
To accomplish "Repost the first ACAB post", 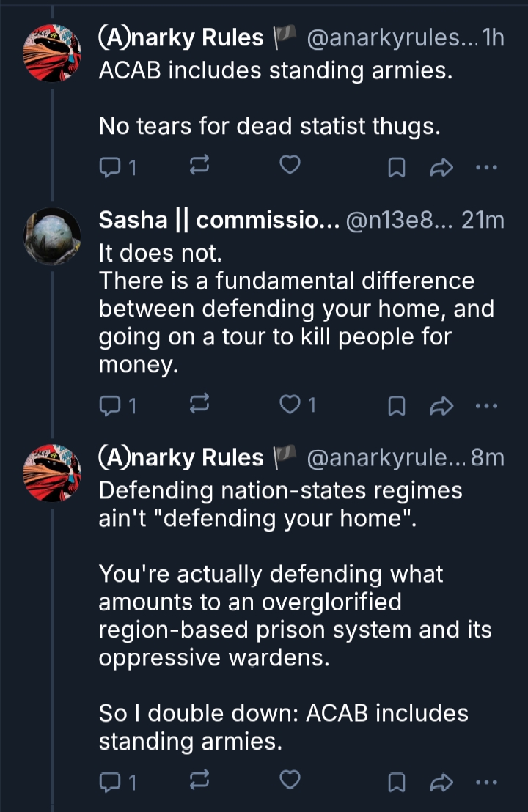I will pyautogui.click(x=200, y=168).
